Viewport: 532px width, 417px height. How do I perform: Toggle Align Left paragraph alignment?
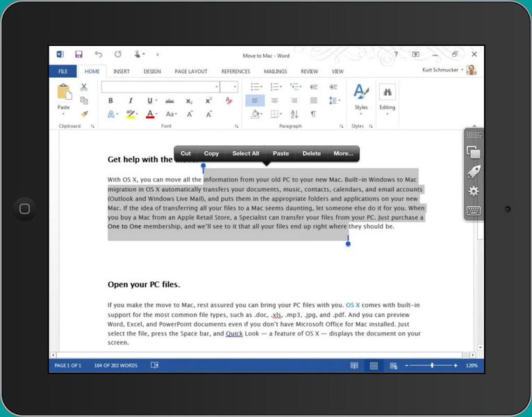255,101
